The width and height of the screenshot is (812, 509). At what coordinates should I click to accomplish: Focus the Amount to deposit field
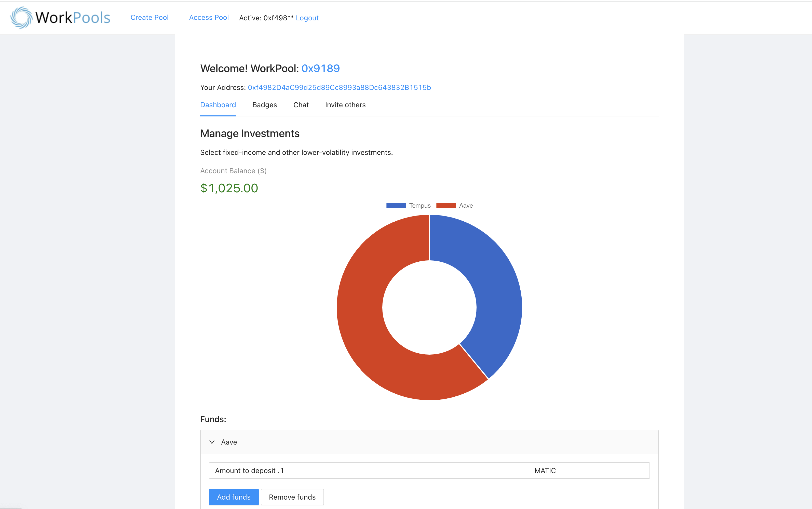click(x=429, y=471)
